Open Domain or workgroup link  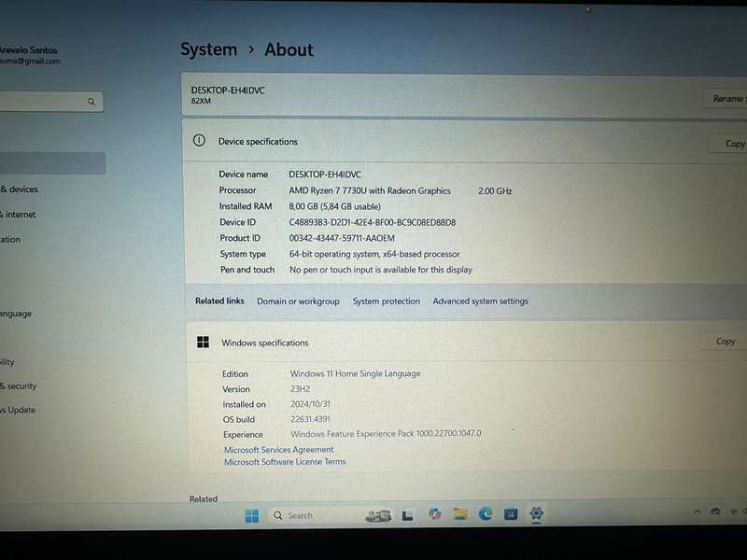click(x=298, y=301)
